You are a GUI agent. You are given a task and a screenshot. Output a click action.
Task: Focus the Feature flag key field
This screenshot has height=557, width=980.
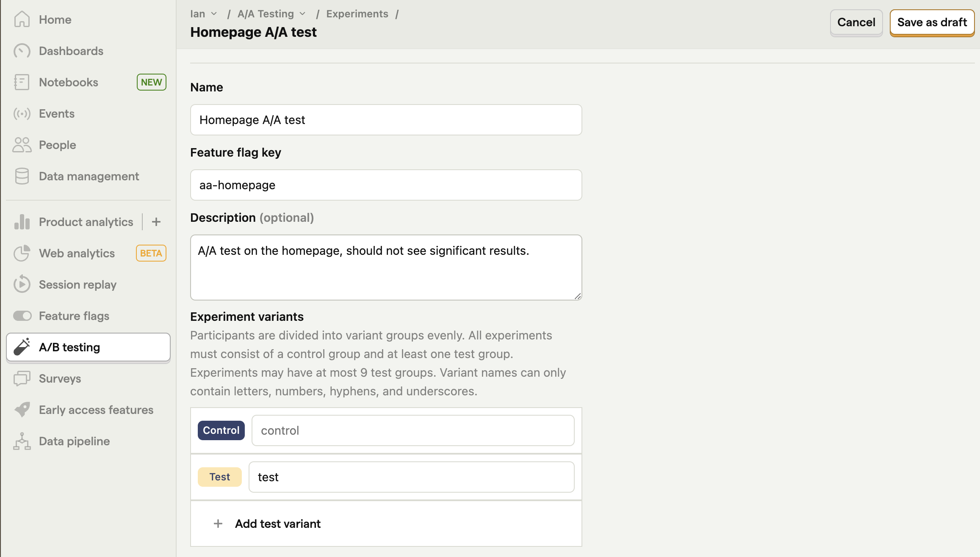point(386,185)
